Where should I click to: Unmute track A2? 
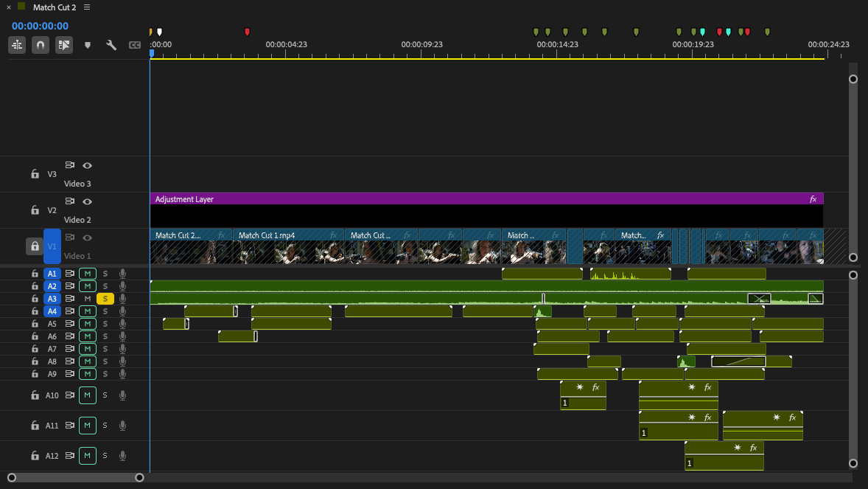point(88,286)
